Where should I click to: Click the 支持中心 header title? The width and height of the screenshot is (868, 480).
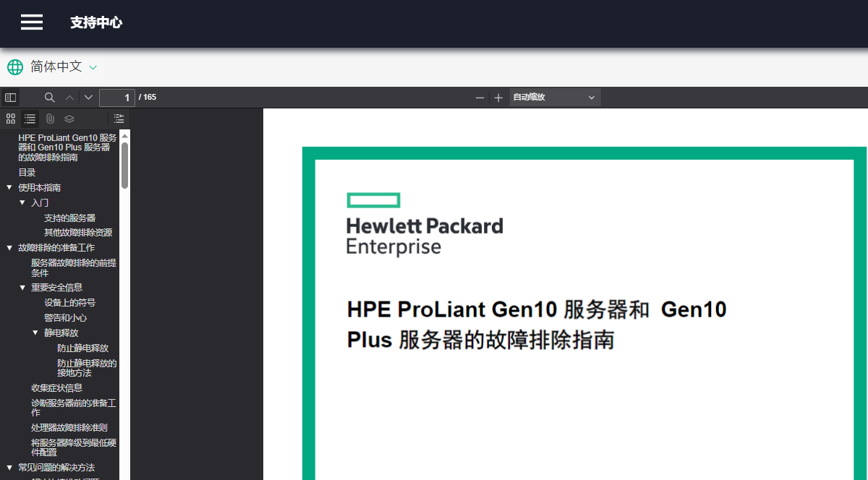tap(96, 22)
